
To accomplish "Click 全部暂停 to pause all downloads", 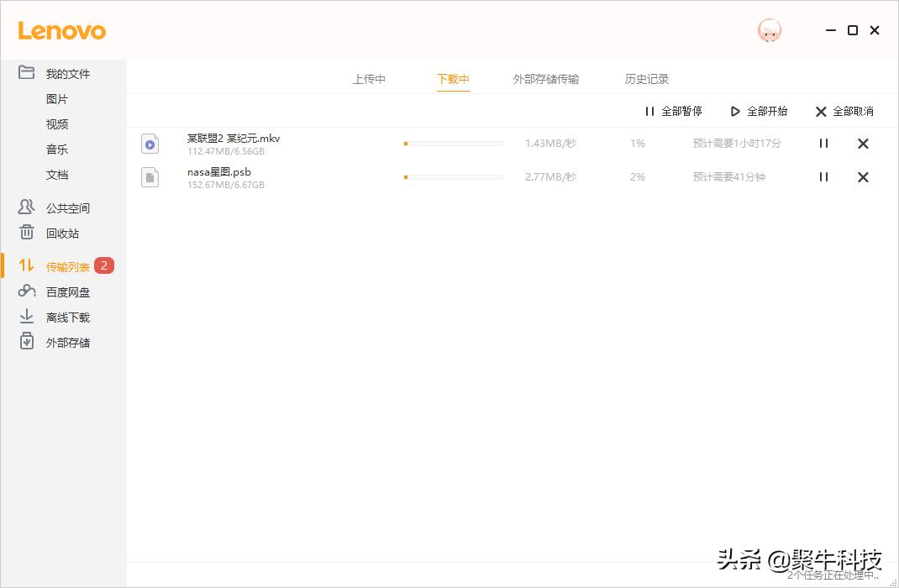I will 674,111.
